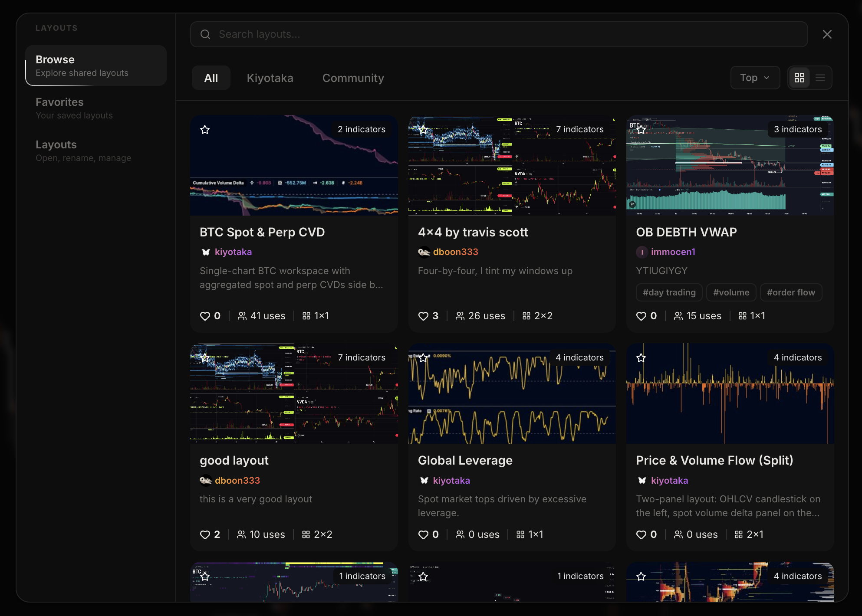Click the search magnifier icon
862x616 pixels.
(205, 34)
